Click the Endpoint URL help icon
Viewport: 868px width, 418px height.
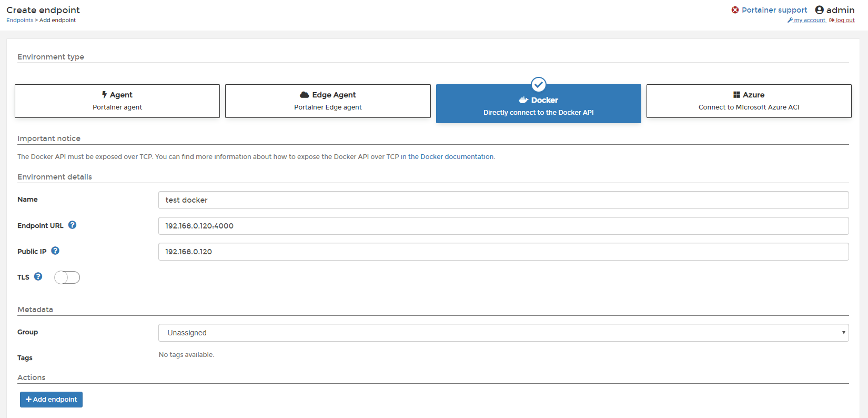click(x=73, y=225)
